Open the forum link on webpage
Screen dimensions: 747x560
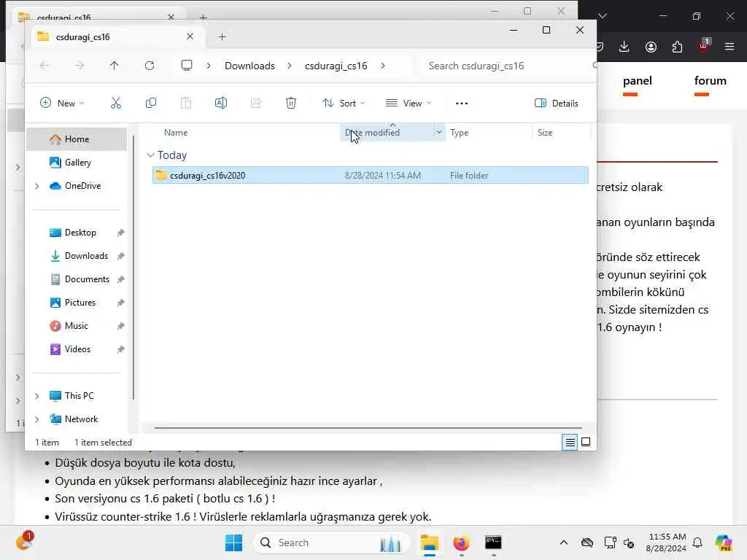point(710,80)
